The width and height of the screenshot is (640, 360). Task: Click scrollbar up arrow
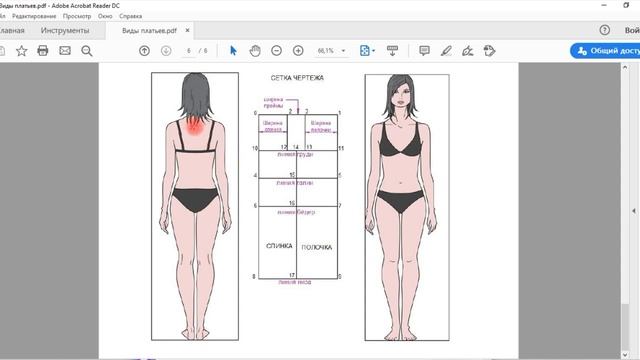pos(625,67)
